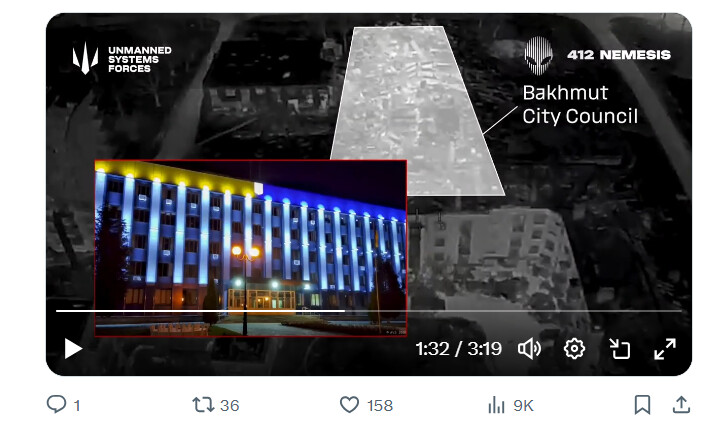View post analytics bar chart icon

click(x=497, y=405)
